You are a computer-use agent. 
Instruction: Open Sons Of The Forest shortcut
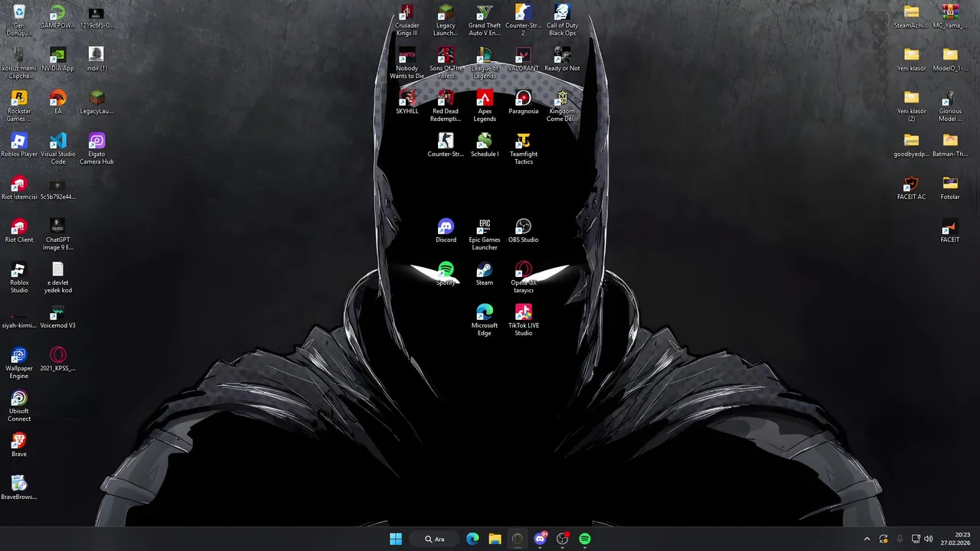click(x=446, y=64)
